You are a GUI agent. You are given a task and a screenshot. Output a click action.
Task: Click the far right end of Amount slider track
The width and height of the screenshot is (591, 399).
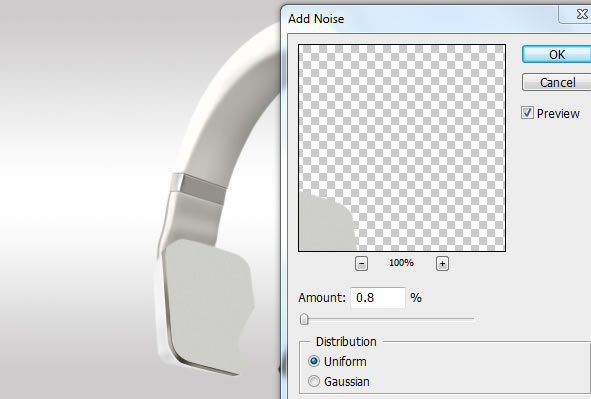pyautogui.click(x=472, y=319)
